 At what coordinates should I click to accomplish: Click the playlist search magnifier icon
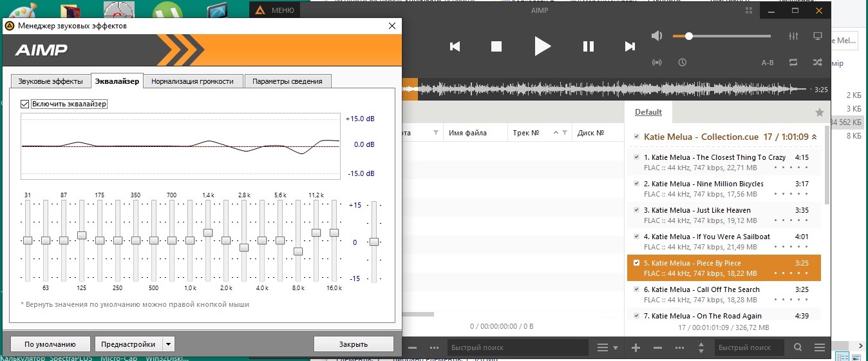798,347
